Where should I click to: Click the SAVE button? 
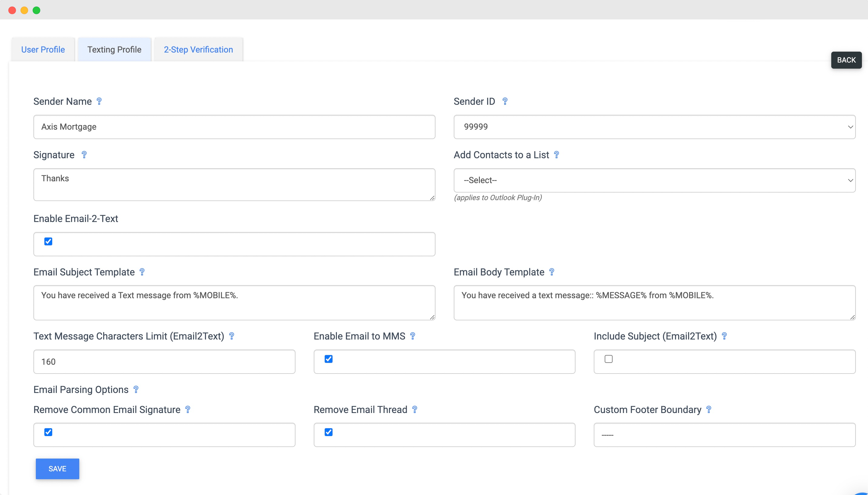tap(57, 469)
